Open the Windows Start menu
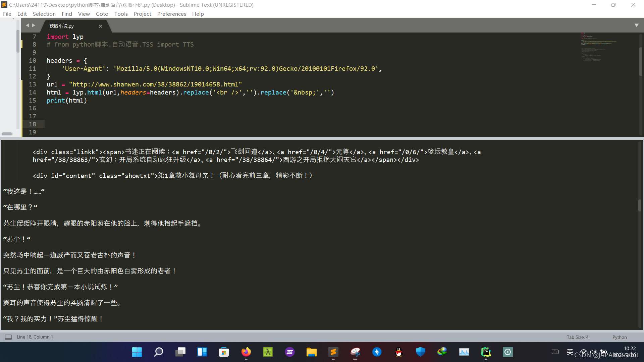The image size is (644, 362). [137, 352]
